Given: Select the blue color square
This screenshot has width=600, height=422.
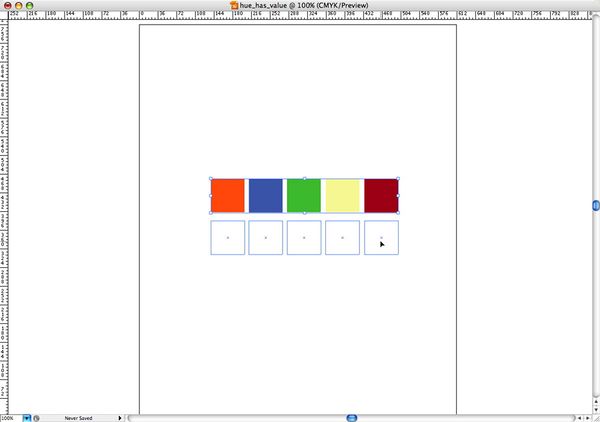Looking at the screenshot, I should click(266, 195).
